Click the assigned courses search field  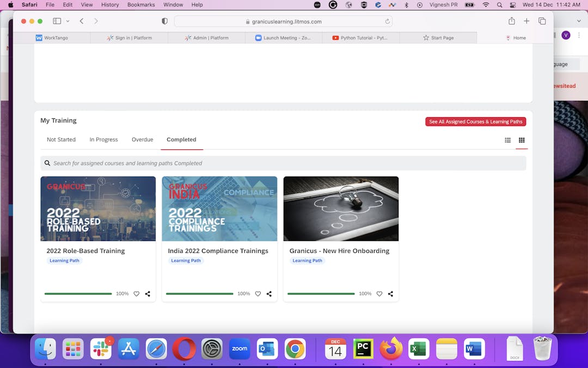(283, 163)
